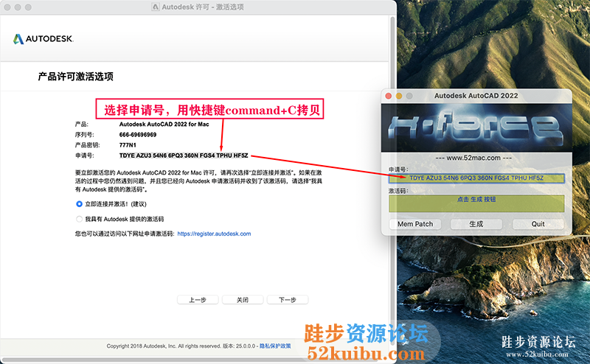Click the 申请号 input field in keygen
590x364 pixels.
[x=476, y=178]
